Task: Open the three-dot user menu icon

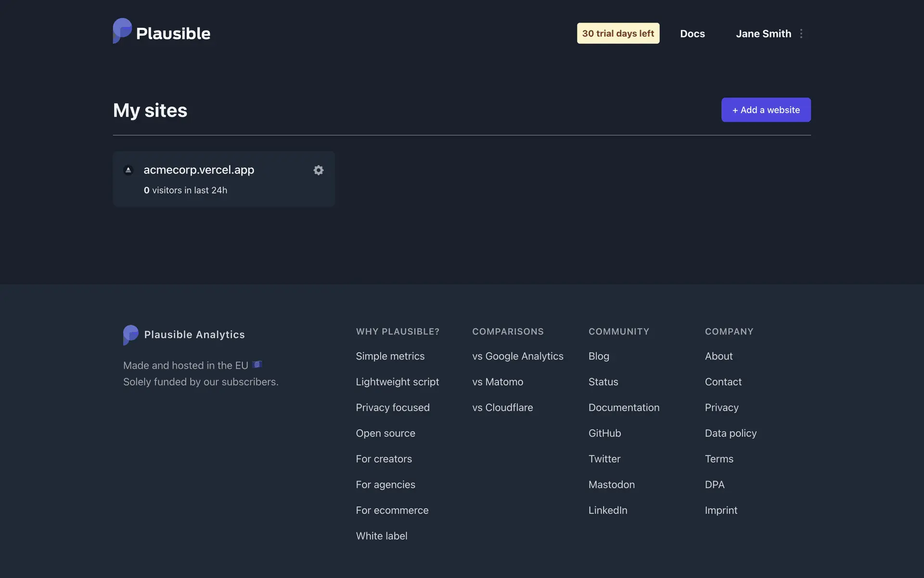Action: (x=801, y=34)
